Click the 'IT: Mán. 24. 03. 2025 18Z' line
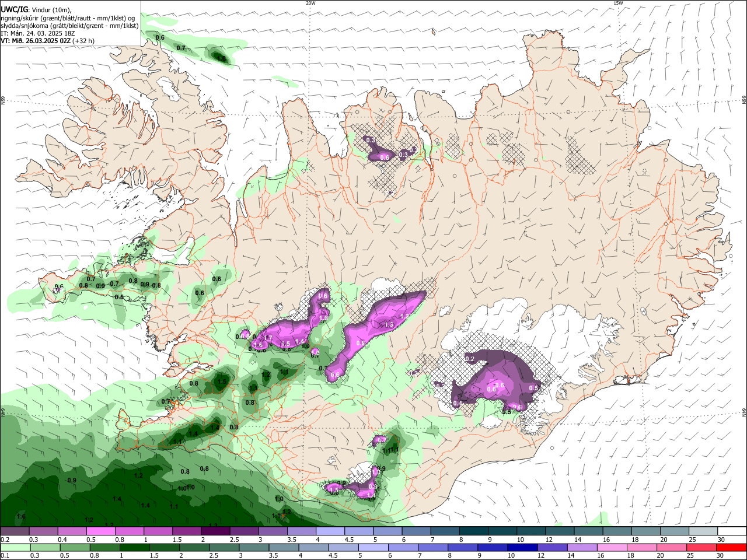Screen dimensions: 747x560 (x=38, y=33)
